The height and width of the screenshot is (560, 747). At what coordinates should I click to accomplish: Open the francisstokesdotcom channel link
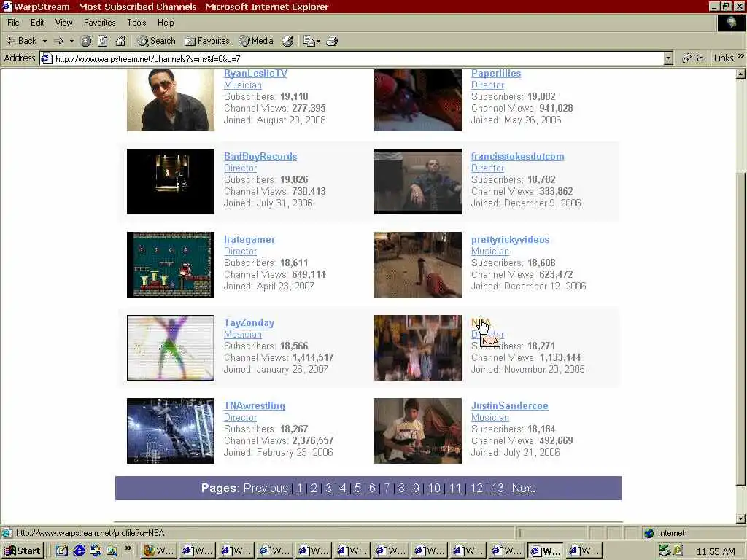click(x=517, y=156)
